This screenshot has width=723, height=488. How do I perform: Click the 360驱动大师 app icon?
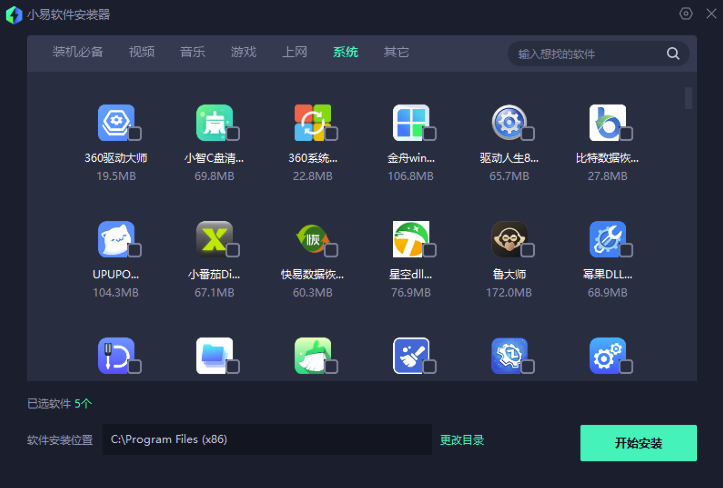(116, 123)
